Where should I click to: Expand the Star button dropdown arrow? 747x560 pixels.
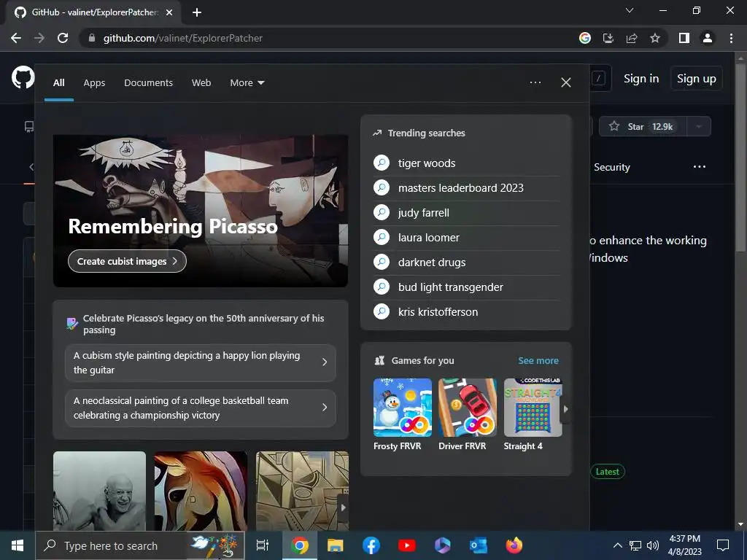pyautogui.click(x=699, y=127)
